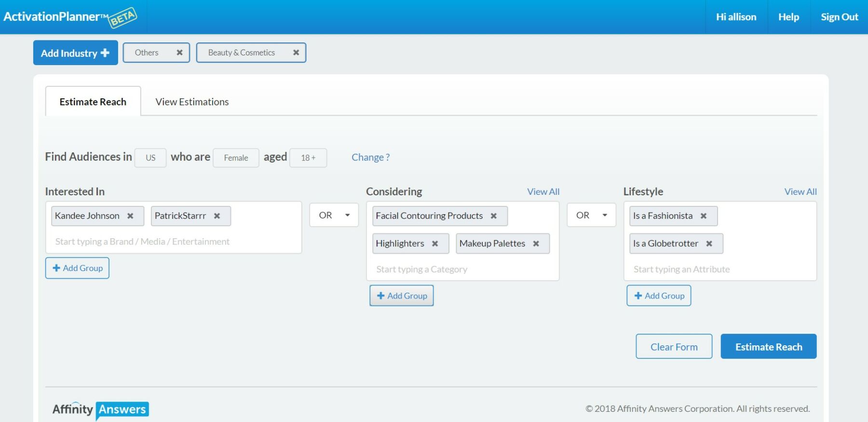Add Group under Considering
868x422 pixels.
pyautogui.click(x=402, y=296)
